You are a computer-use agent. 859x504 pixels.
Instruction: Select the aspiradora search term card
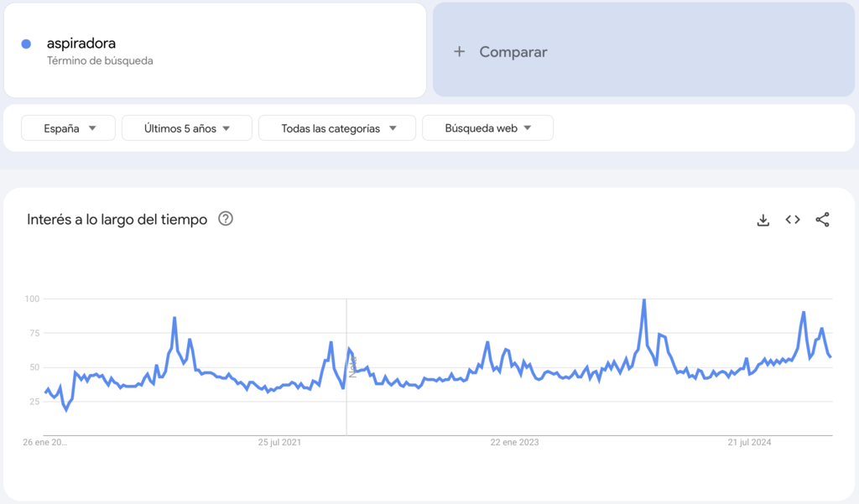click(x=214, y=50)
